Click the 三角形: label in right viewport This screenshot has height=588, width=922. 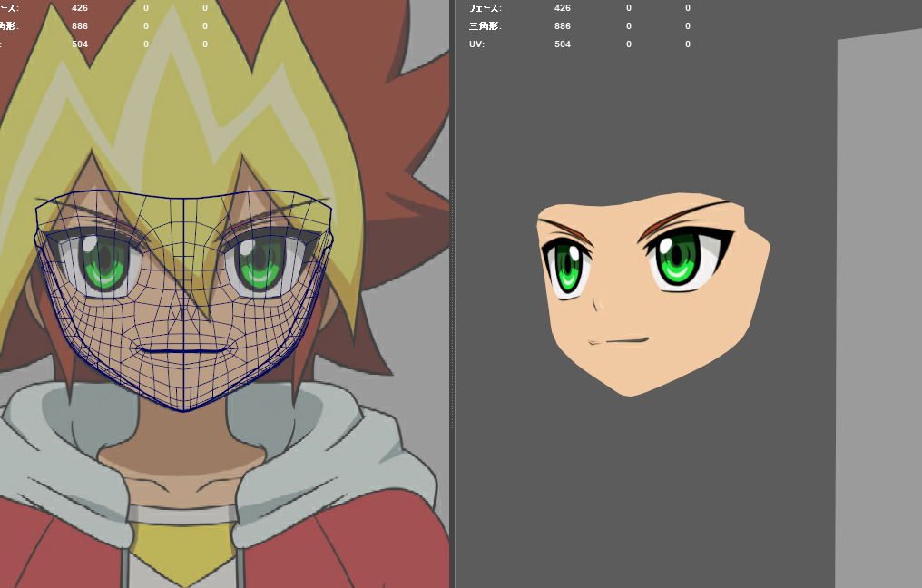click(486, 26)
